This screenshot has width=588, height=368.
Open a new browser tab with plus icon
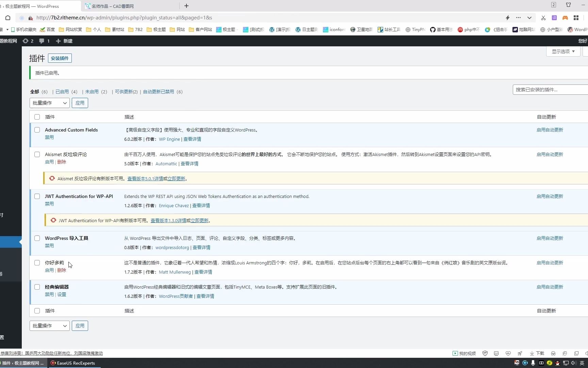tap(186, 6)
